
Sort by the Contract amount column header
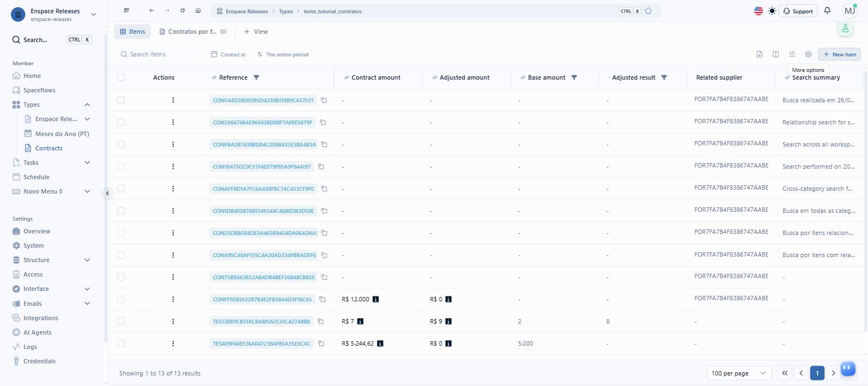click(x=376, y=77)
